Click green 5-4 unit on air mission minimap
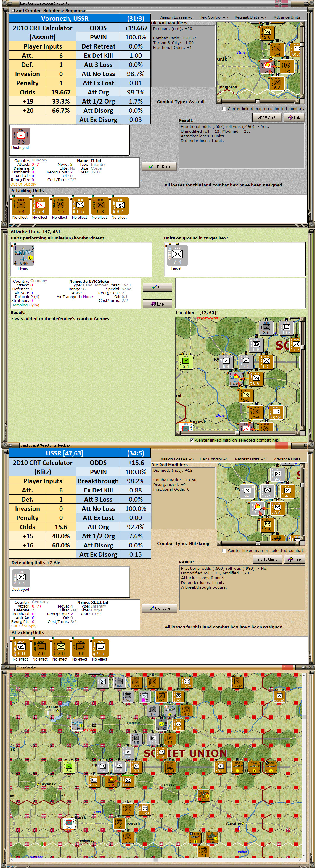 point(186,362)
